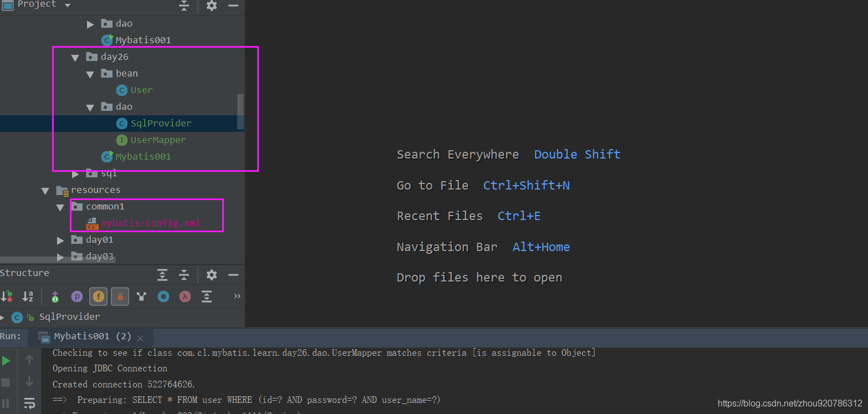The width and height of the screenshot is (868, 414).
Task: Collapse the day26 package
Action: (x=75, y=57)
